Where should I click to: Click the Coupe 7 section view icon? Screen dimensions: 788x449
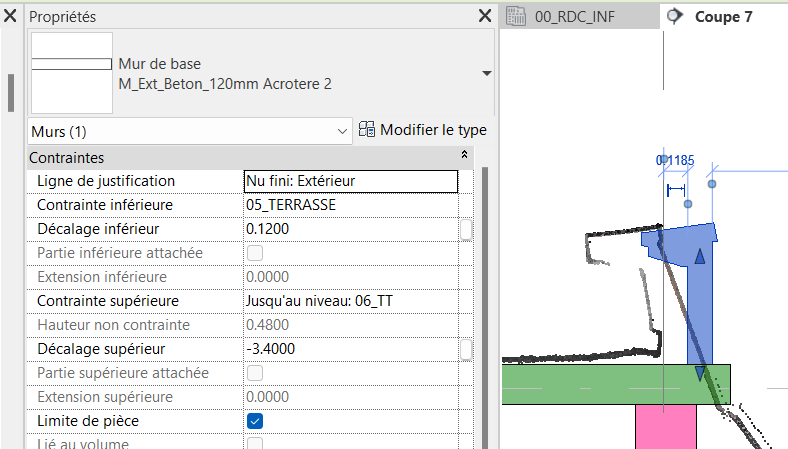pyautogui.click(x=675, y=16)
